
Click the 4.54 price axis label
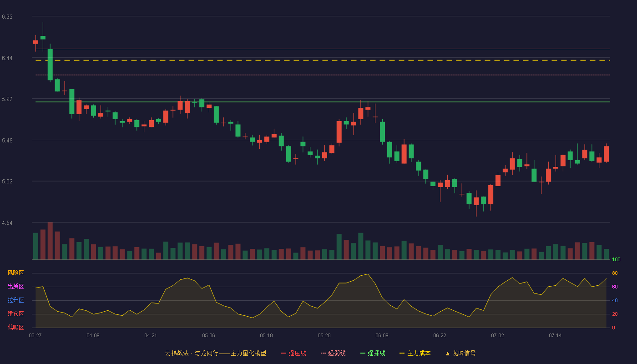tap(7, 223)
